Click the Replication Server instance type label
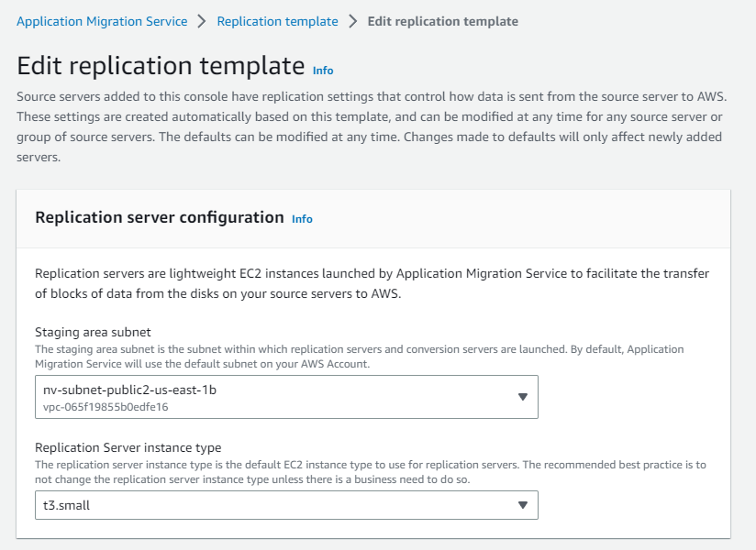The height and width of the screenshot is (550, 756). [x=128, y=447]
